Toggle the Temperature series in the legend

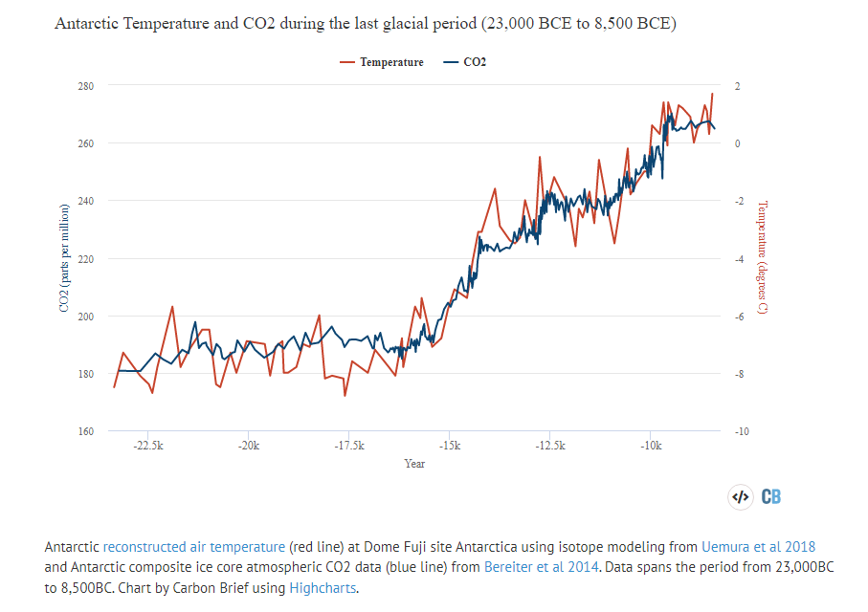click(391, 62)
